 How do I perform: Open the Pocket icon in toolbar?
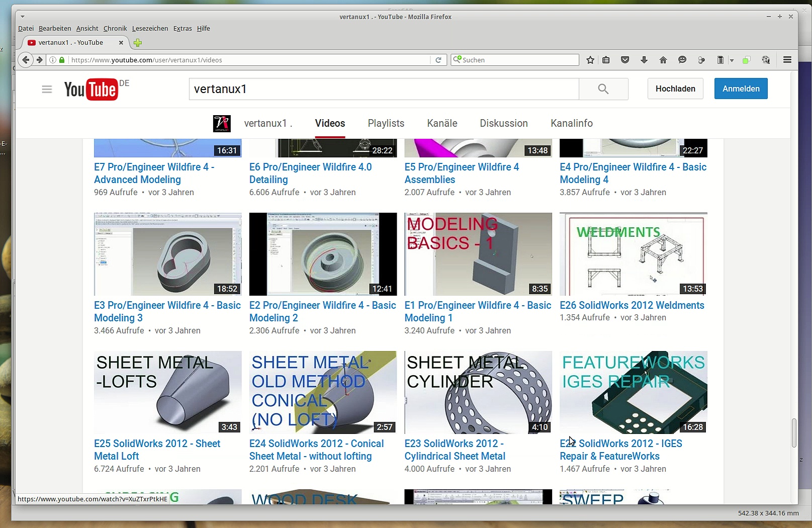pos(625,60)
